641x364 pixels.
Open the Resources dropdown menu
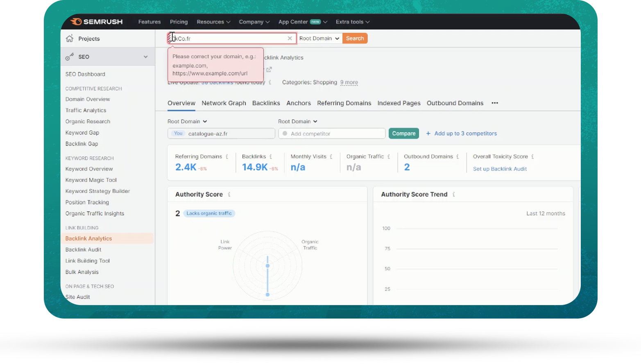213,22
